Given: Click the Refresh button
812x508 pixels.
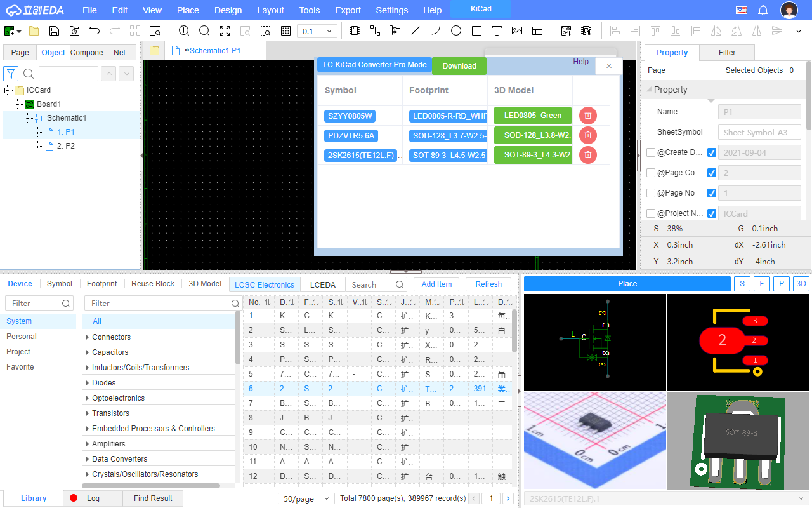Looking at the screenshot, I should click(x=488, y=284).
